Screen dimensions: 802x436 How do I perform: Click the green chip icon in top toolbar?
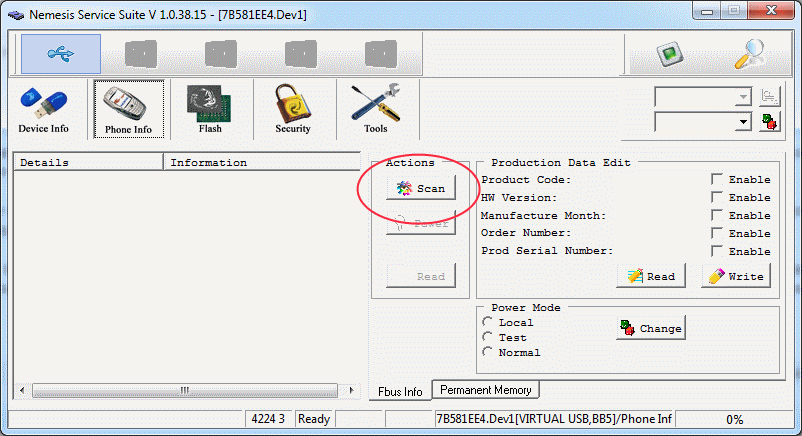(670, 54)
